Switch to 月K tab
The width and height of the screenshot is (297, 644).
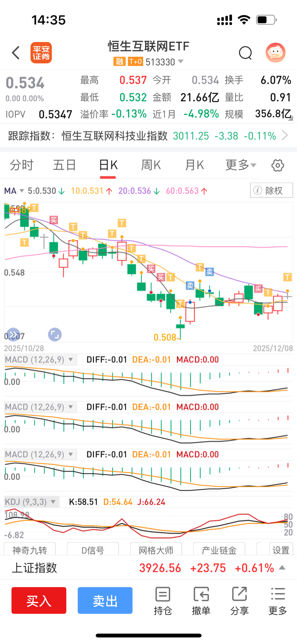click(x=194, y=165)
